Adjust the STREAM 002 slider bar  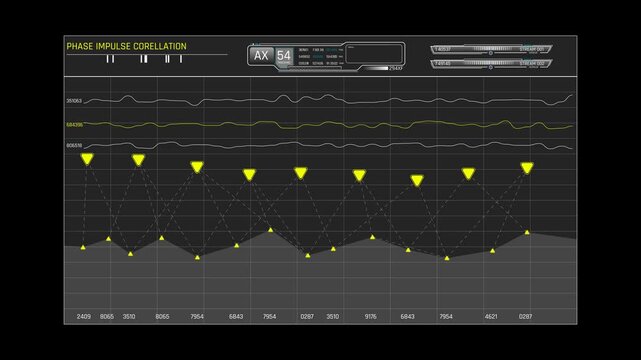click(491, 64)
